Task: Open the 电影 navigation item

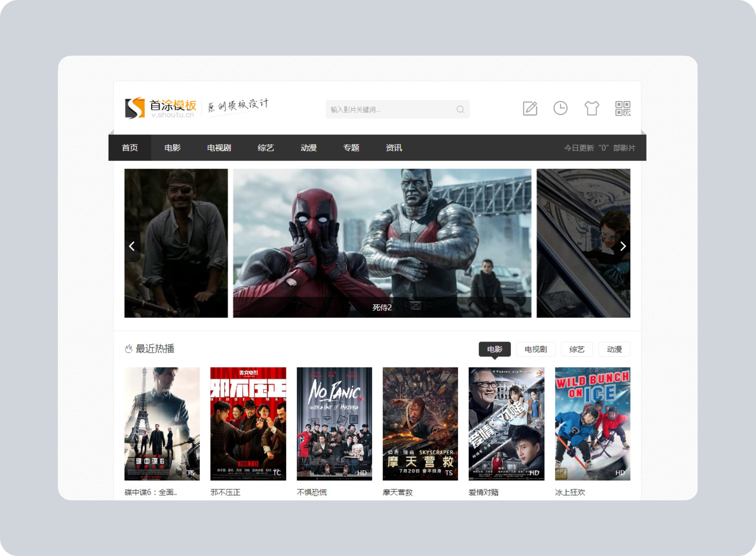Action: pos(173,148)
